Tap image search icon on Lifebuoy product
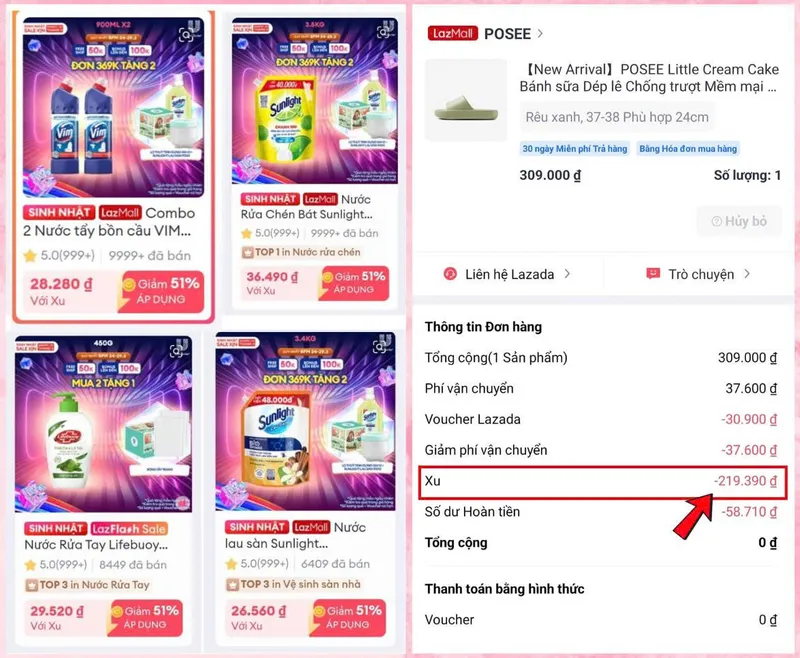 coord(177,351)
